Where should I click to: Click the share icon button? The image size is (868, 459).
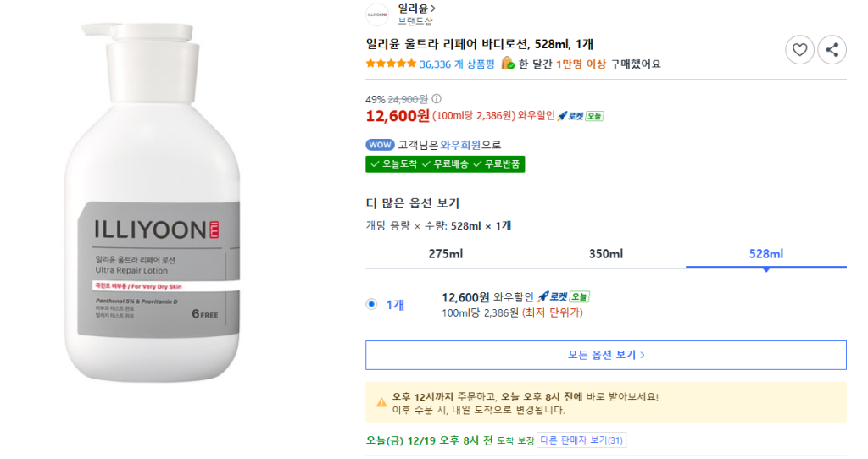832,50
